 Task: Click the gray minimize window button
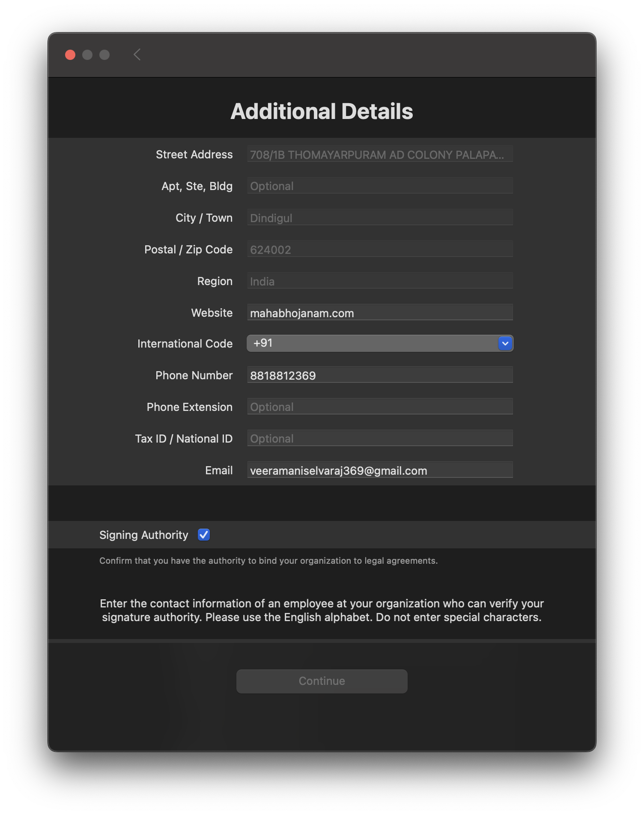(87, 55)
